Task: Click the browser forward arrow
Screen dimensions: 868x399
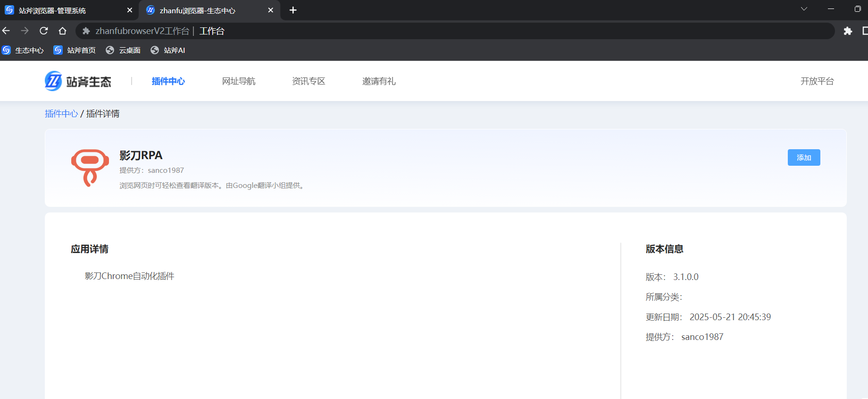Action: 25,31
